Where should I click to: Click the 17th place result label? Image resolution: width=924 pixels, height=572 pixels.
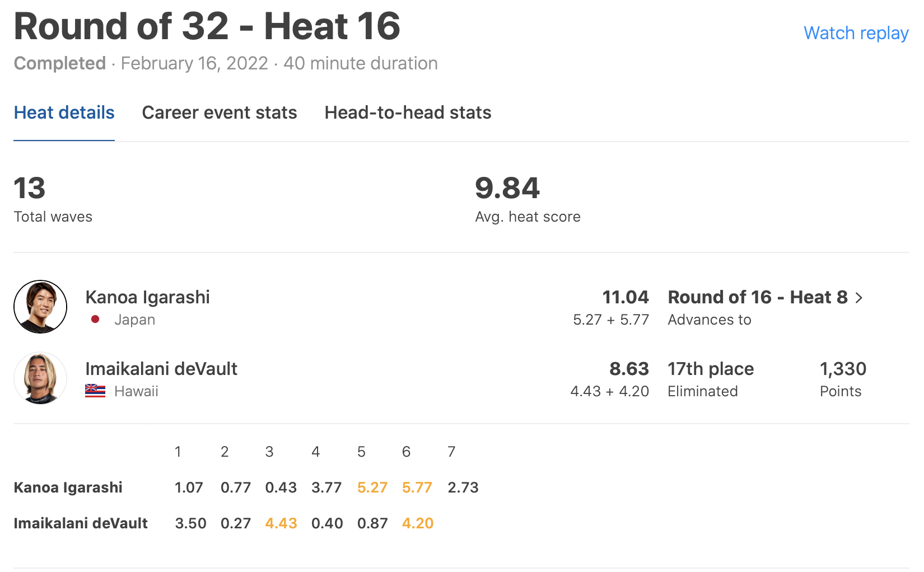click(711, 369)
